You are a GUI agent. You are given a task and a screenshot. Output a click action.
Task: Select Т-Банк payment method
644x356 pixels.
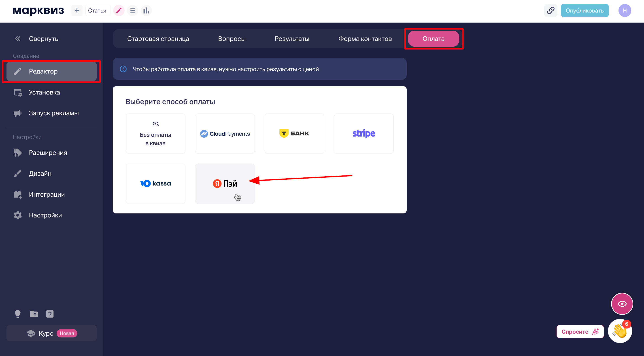294,134
